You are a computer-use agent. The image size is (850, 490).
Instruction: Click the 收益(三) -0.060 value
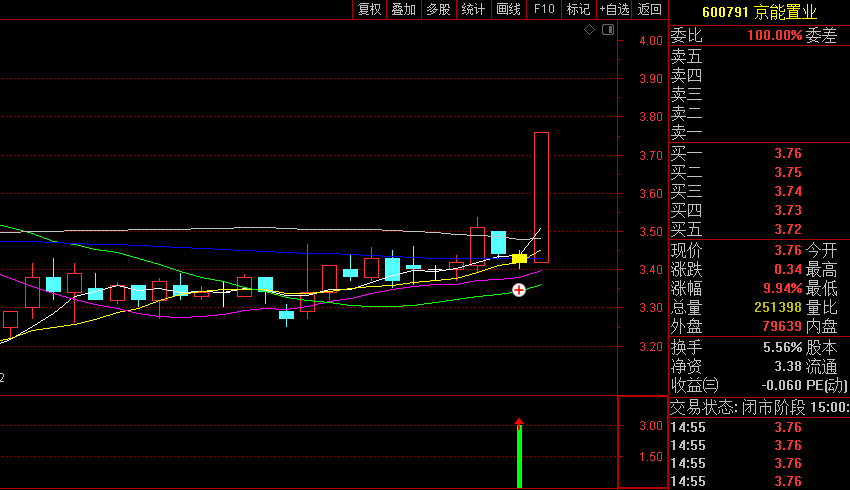pos(781,385)
